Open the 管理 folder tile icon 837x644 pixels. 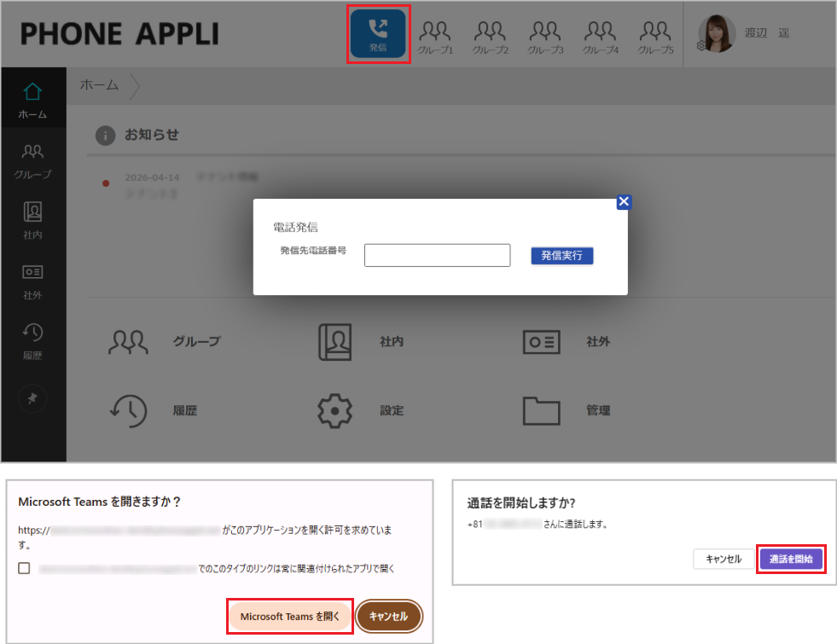pyautogui.click(x=541, y=410)
